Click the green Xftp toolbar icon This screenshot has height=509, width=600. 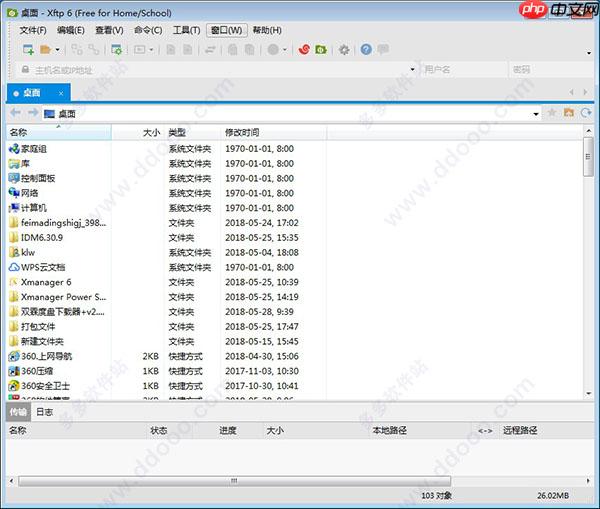(x=321, y=49)
